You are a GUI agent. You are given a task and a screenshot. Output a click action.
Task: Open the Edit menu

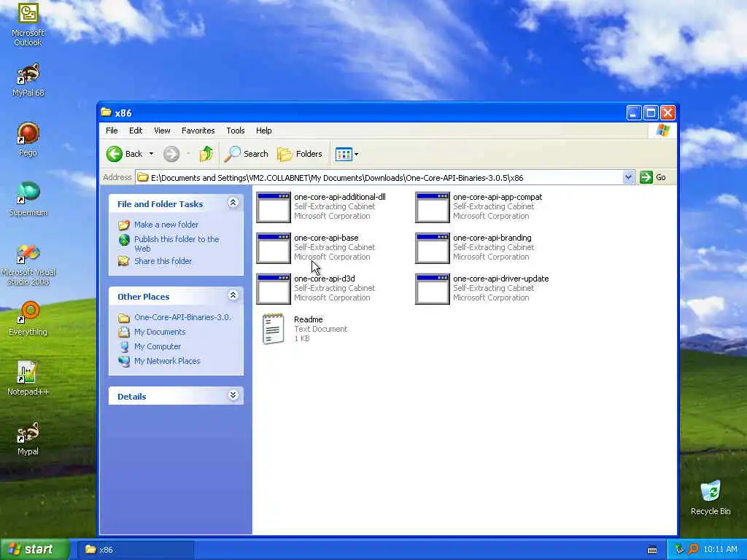(136, 131)
